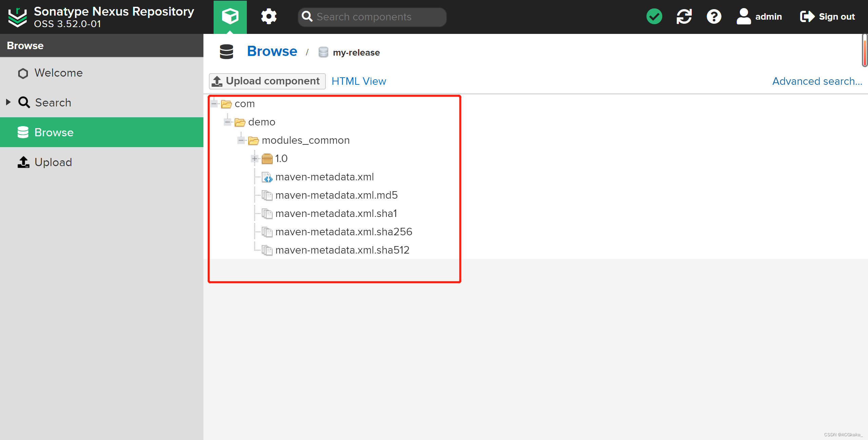Open Server administration gear icon

pos(269,16)
